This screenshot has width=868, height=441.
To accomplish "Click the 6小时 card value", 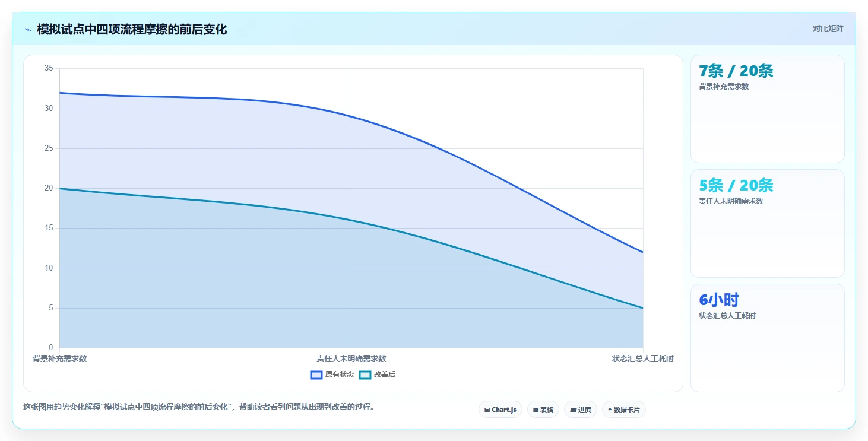I will coord(719,300).
